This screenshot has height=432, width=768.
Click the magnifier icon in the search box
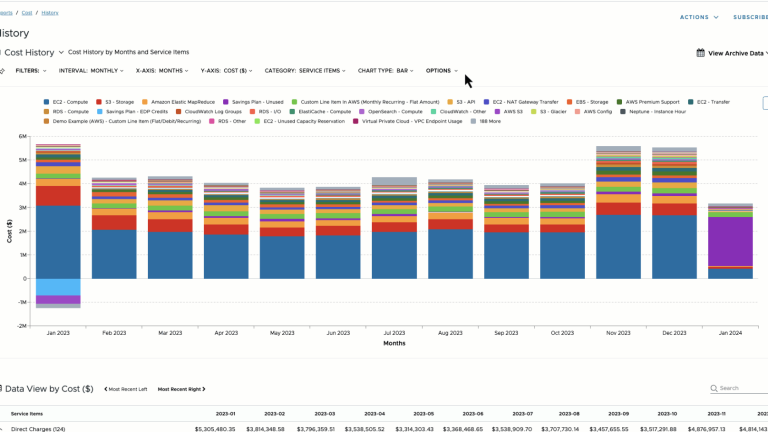714,388
